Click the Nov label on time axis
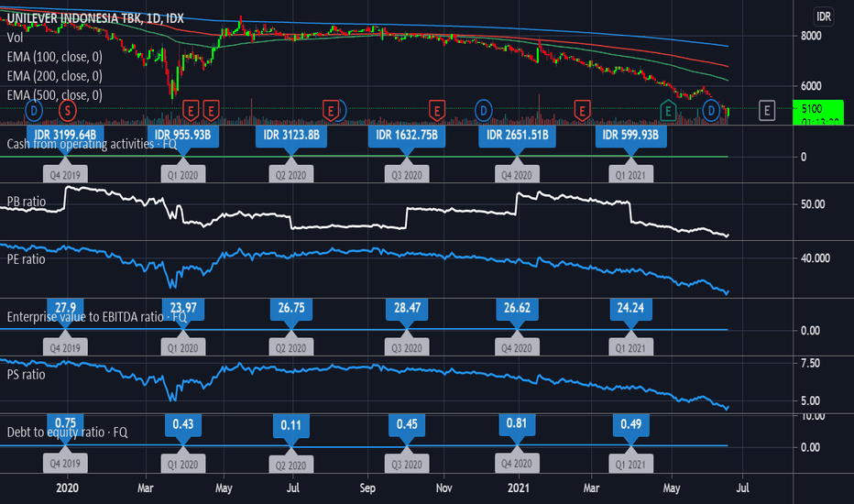Image resolution: width=854 pixels, height=504 pixels. 443,488
